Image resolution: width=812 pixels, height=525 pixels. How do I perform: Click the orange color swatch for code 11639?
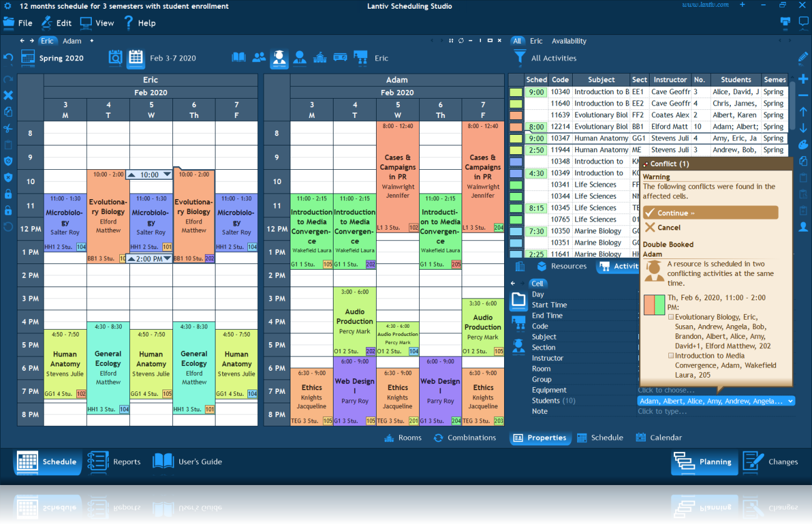pos(516,115)
